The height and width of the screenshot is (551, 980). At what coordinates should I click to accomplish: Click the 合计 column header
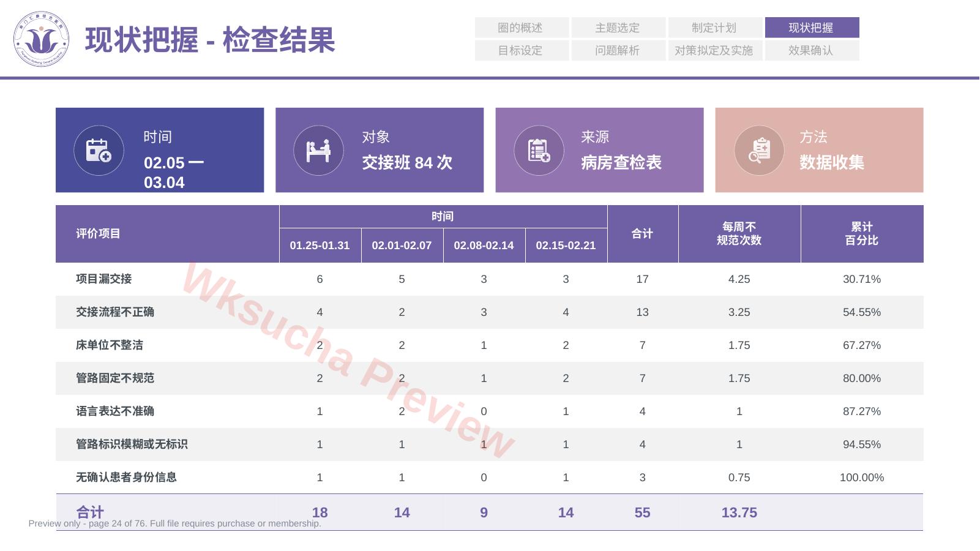(642, 234)
